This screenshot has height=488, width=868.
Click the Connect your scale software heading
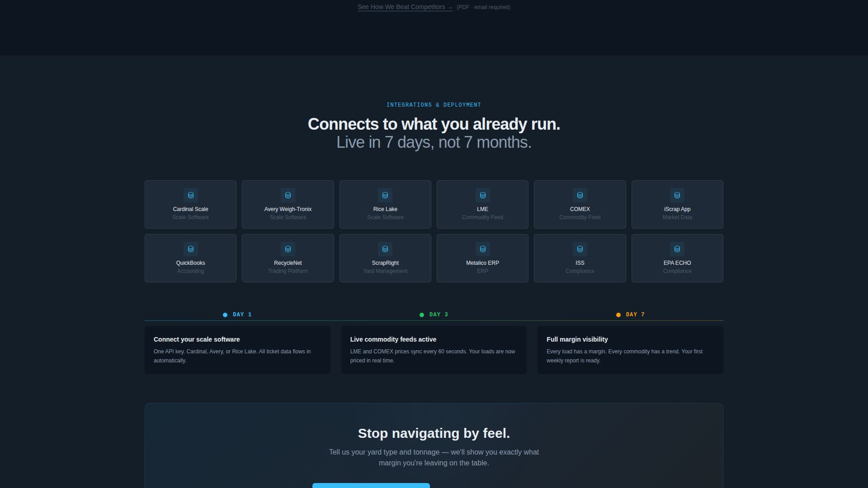[197, 339]
